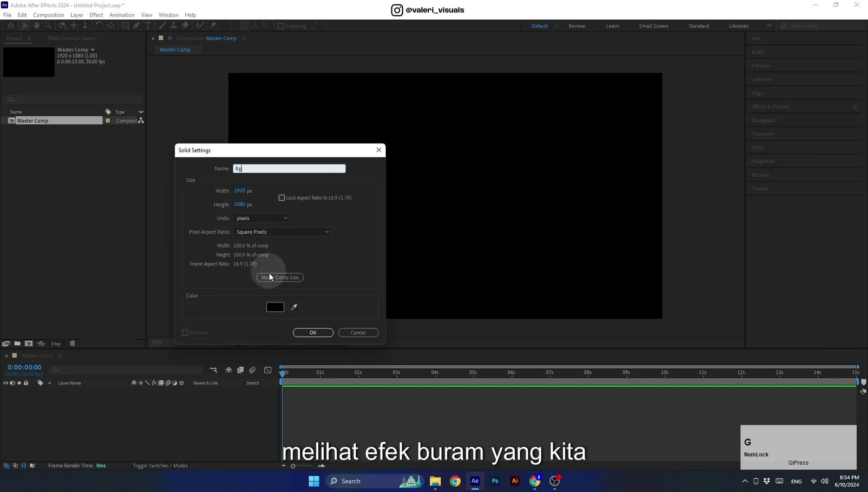This screenshot has width=868, height=492.
Task: Open the solid color swatch picker
Action: pos(275,307)
